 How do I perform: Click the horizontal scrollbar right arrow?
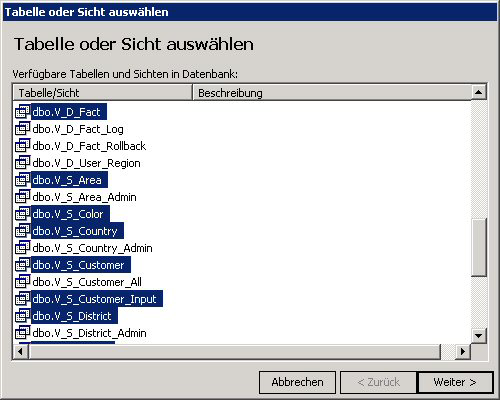click(x=463, y=351)
